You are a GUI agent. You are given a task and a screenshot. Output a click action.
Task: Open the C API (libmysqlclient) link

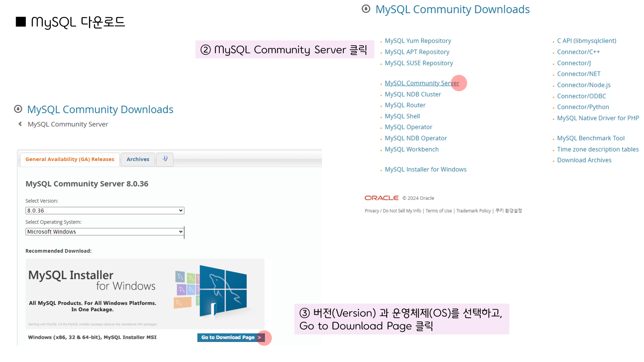click(x=586, y=41)
